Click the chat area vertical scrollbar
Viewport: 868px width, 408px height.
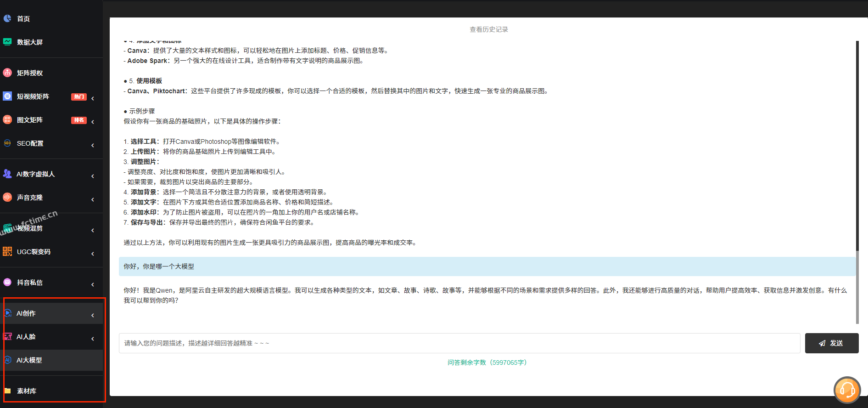pos(857,182)
